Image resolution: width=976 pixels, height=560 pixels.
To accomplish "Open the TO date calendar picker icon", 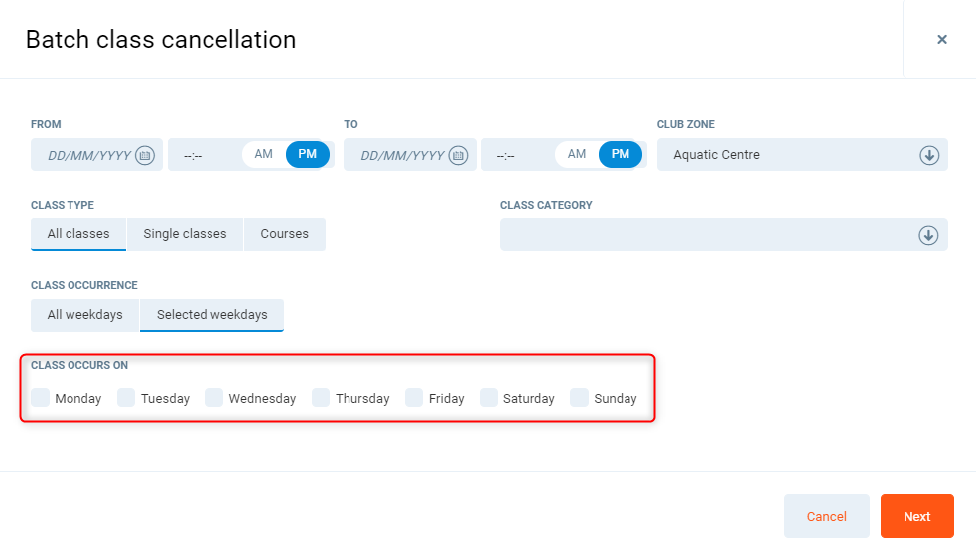I will coord(458,155).
